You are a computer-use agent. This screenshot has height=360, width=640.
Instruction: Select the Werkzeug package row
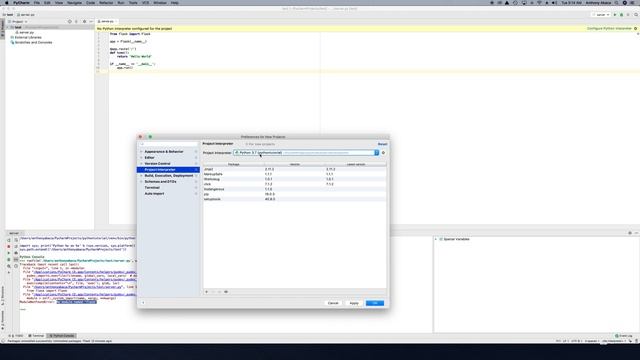(295, 179)
